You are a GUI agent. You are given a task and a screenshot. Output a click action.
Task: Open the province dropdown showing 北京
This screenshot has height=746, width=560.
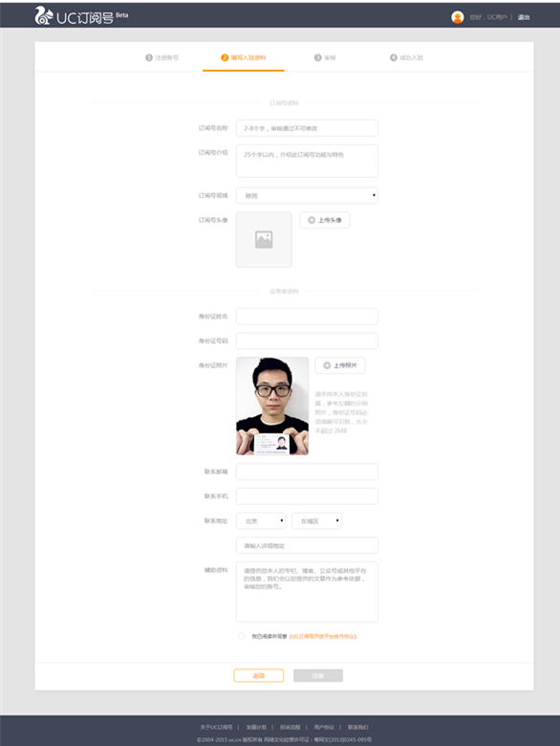pyautogui.click(x=261, y=521)
